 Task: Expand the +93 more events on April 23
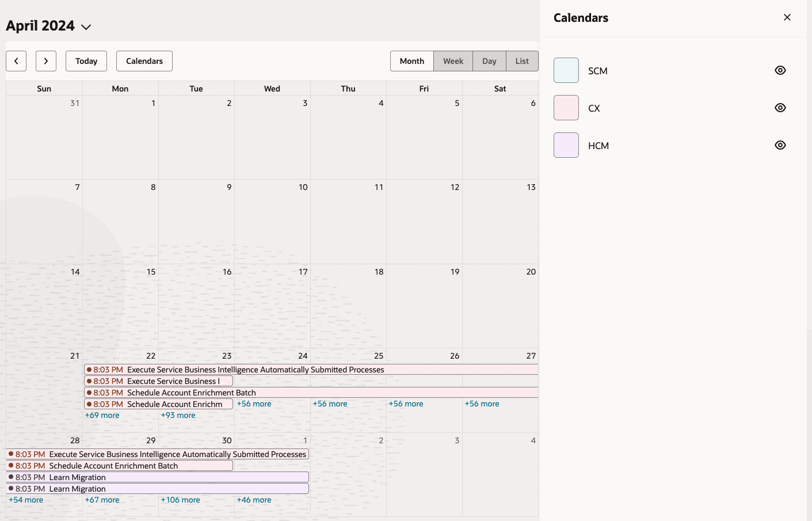[178, 415]
